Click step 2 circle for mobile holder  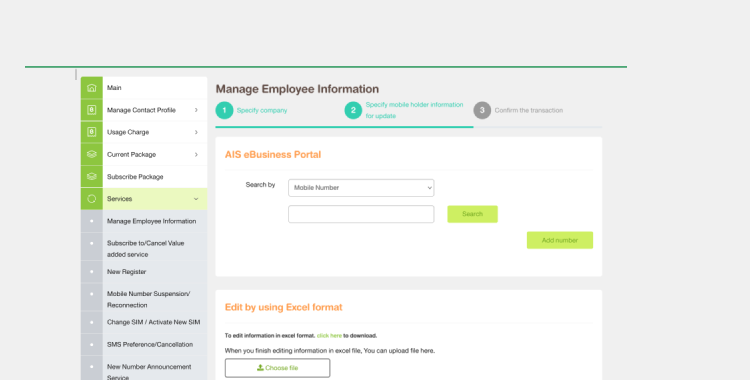(353, 110)
